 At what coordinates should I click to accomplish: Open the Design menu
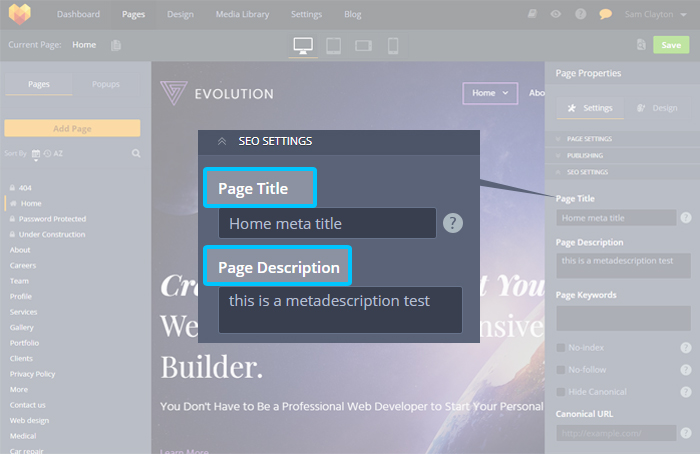[x=180, y=14]
